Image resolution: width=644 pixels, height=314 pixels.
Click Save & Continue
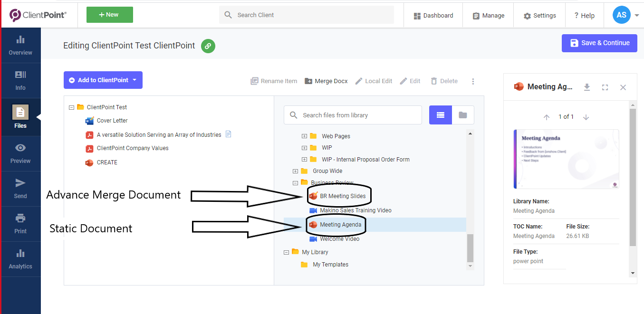click(599, 43)
